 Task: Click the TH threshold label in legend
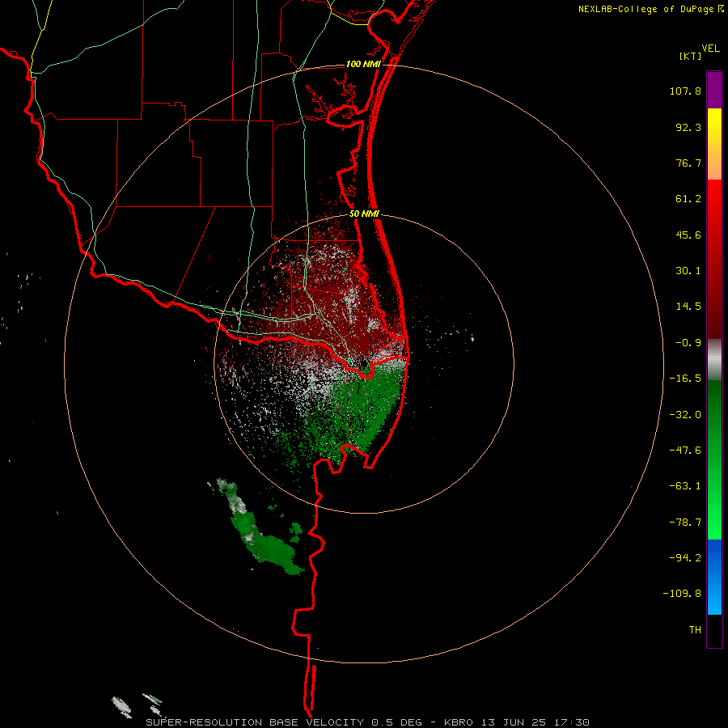[x=695, y=629]
